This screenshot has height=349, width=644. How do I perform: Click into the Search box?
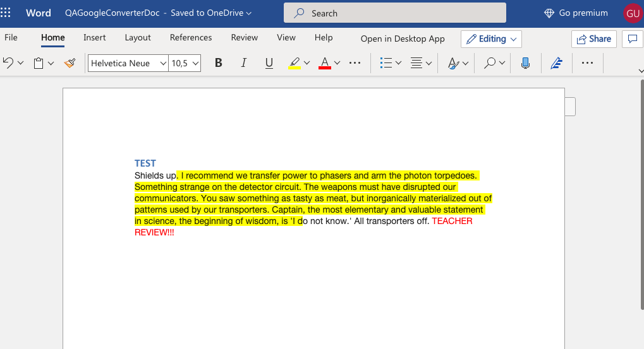[395, 13]
